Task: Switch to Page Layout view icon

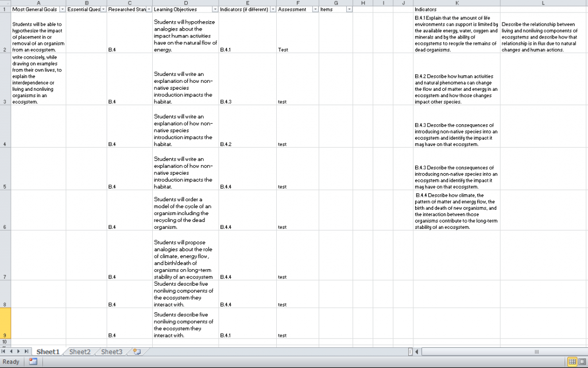Action: pos(583,362)
